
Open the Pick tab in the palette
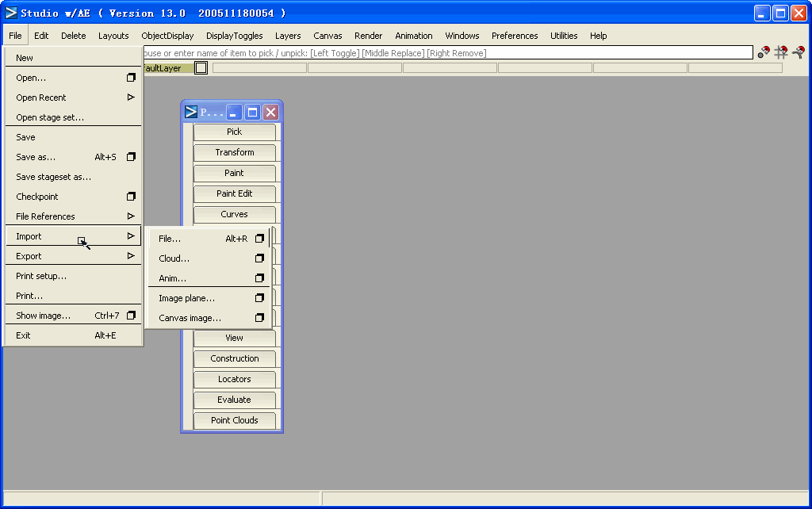[235, 132]
